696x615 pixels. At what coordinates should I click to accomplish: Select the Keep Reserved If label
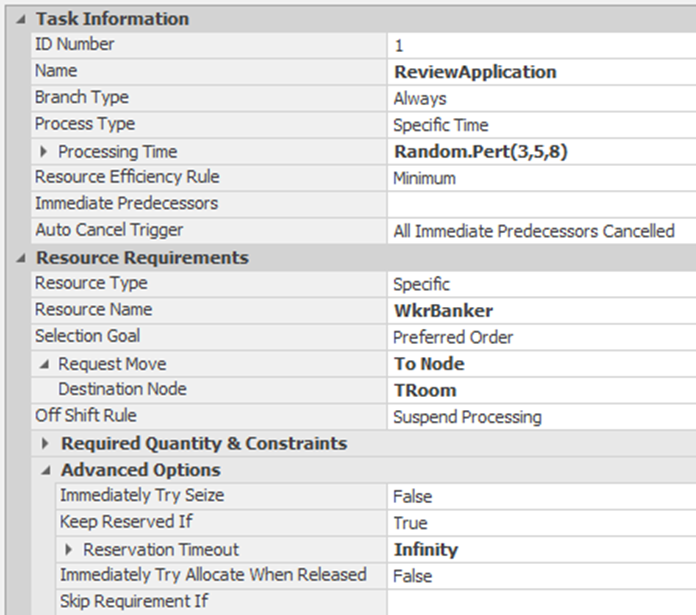click(126, 522)
